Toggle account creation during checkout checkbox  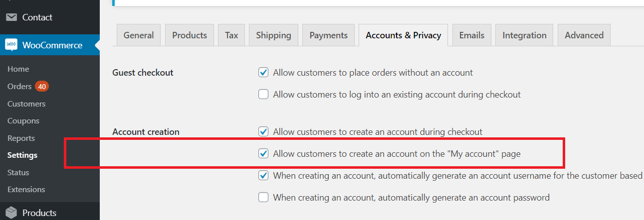(263, 132)
